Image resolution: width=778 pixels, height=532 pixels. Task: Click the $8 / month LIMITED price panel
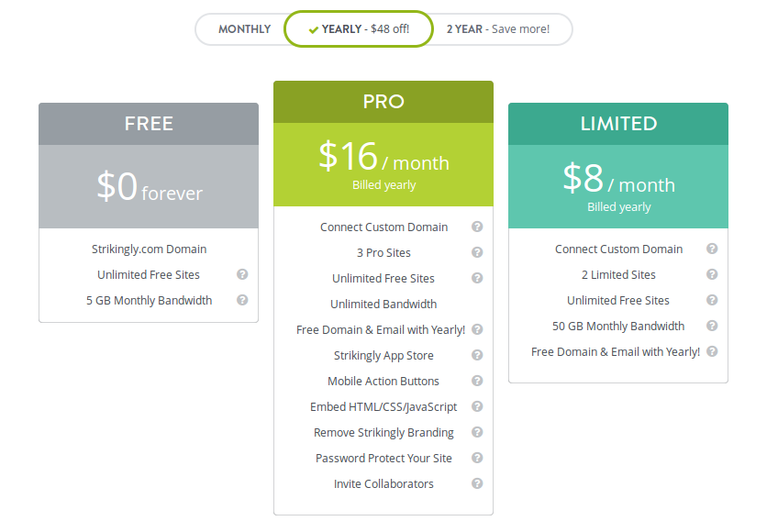(x=618, y=186)
